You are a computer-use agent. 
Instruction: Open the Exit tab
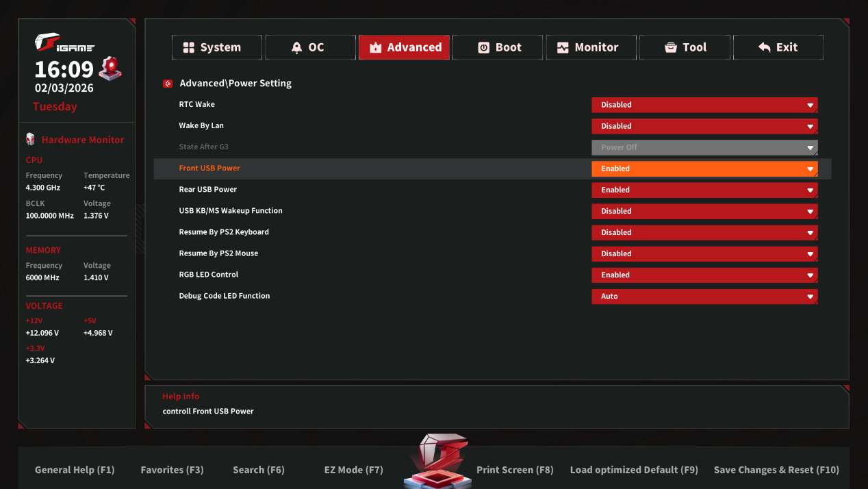point(778,47)
